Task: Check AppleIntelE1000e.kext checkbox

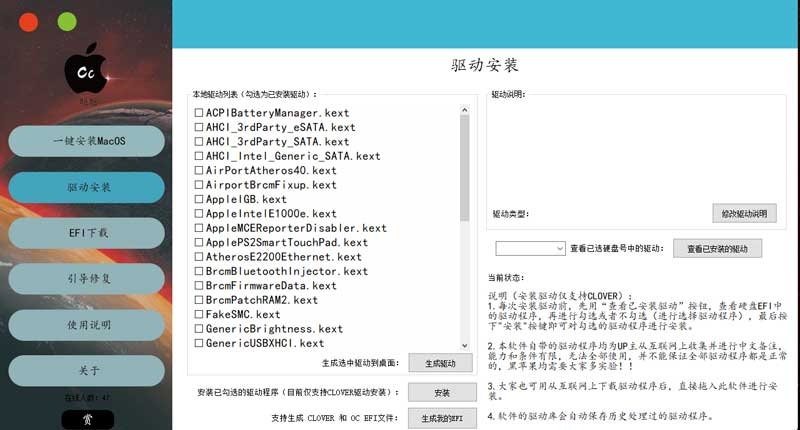Action: coord(198,213)
